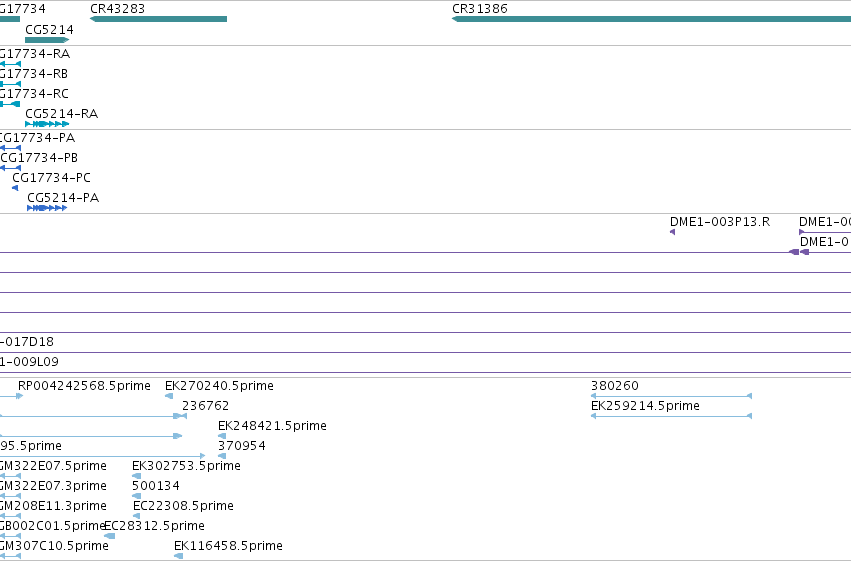This screenshot has height=561, width=851.
Task: Click the CG17734-PB protein label
Action: tap(39, 157)
